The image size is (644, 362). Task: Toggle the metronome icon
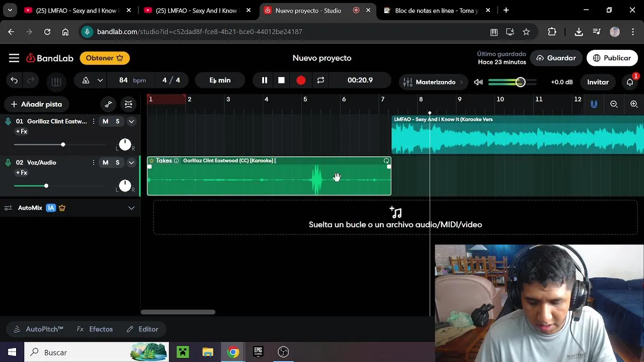tap(86, 80)
